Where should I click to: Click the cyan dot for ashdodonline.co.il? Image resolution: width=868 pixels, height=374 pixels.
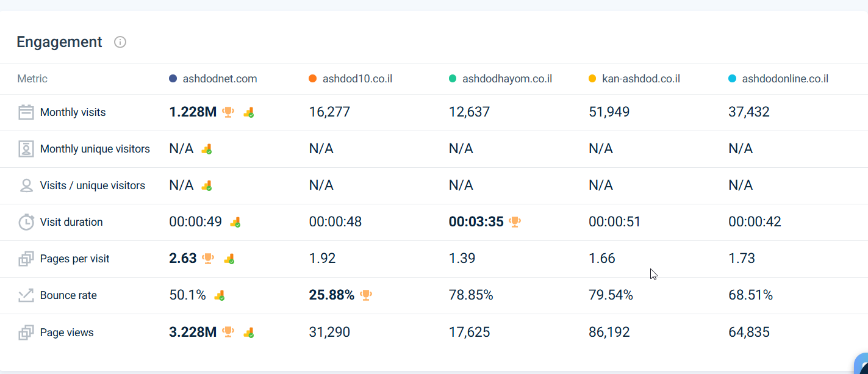pyautogui.click(x=733, y=79)
